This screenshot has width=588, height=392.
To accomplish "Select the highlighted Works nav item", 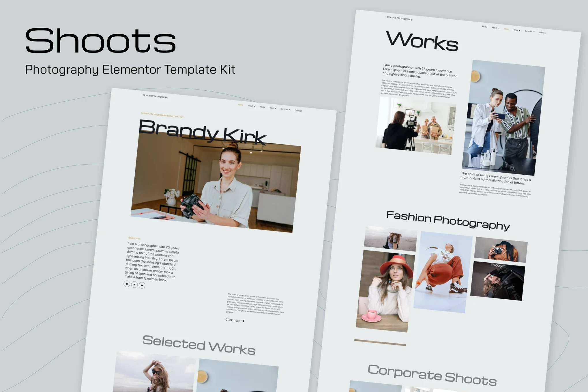I will (x=507, y=29).
